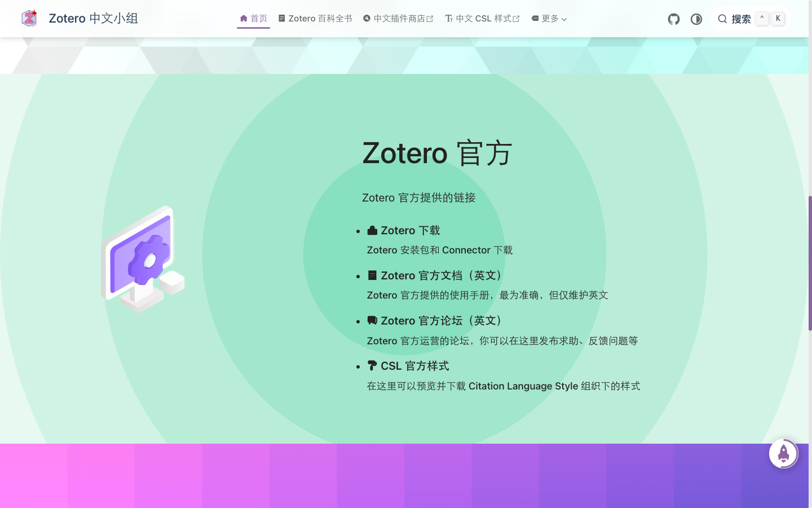The image size is (812, 508).
Task: Click the download icon beside Zotero 下载
Action: click(372, 230)
